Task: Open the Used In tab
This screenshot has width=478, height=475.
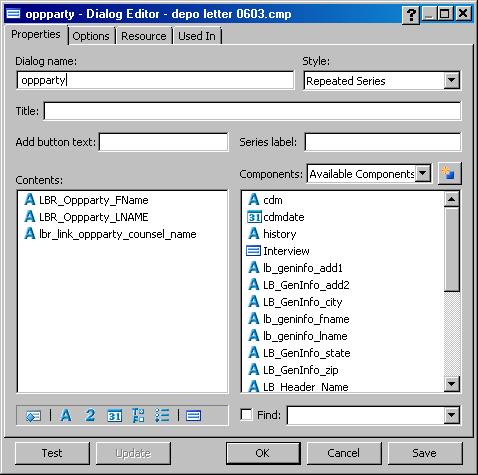Action: pyautogui.click(x=197, y=36)
